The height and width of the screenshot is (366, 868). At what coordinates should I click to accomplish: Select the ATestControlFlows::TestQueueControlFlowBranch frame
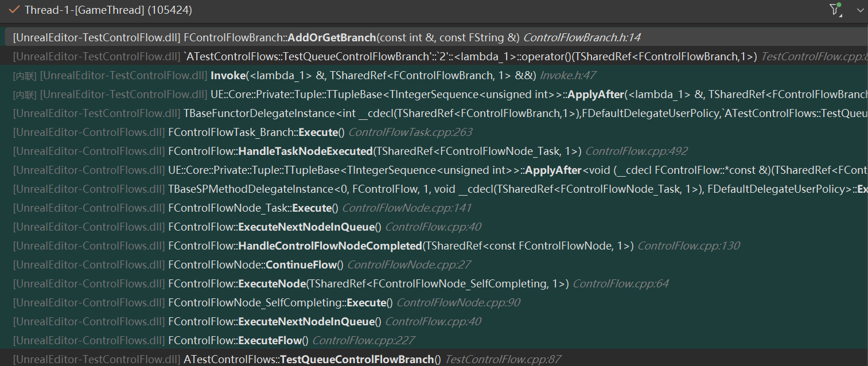(x=312, y=359)
